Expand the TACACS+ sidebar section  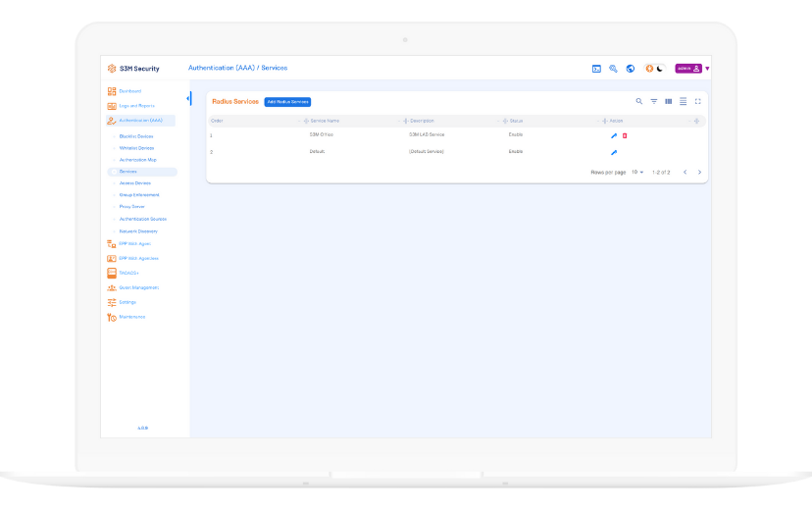(128, 273)
